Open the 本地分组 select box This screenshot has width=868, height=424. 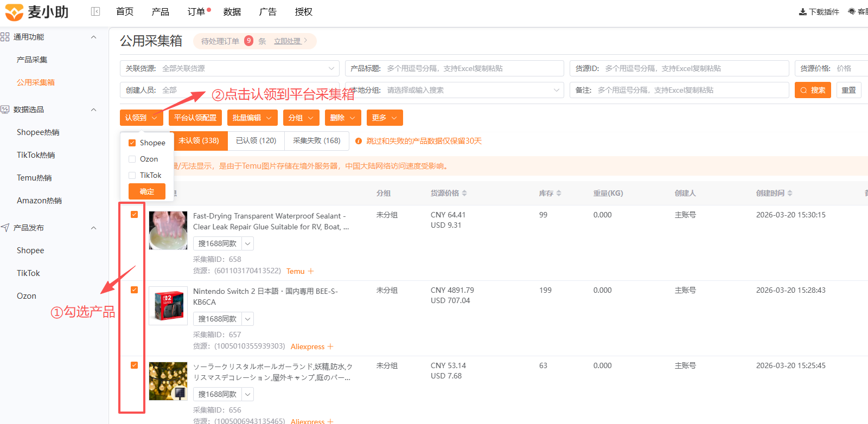(455, 90)
